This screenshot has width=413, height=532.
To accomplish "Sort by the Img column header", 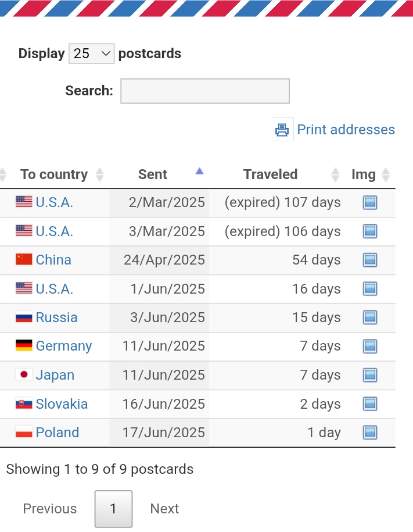I will point(364,174).
